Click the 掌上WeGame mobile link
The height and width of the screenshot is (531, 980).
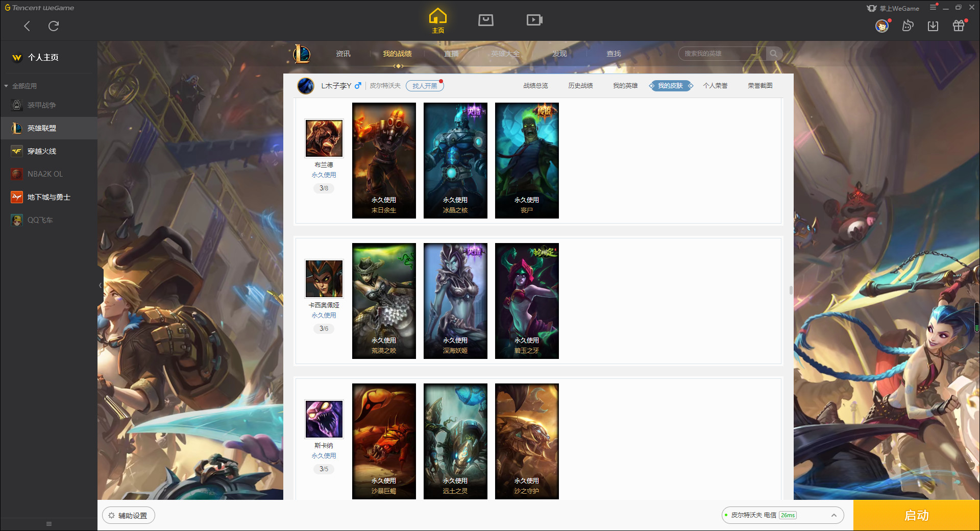893,8
